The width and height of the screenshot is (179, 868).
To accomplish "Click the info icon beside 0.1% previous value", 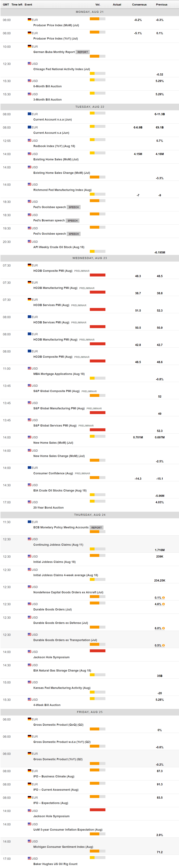I will [163, 597].
